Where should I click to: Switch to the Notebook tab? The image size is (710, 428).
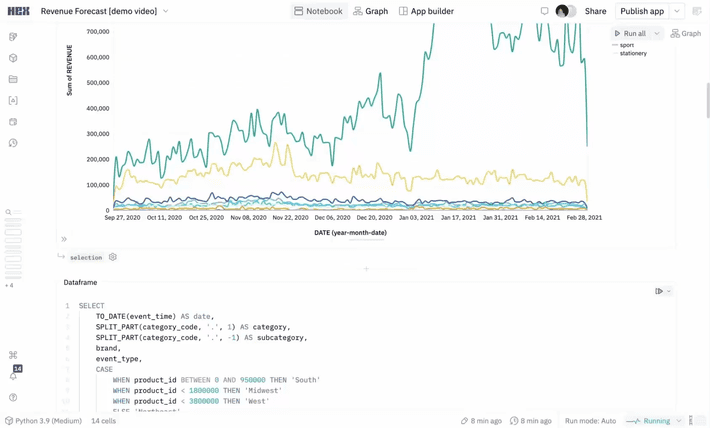[x=318, y=11]
